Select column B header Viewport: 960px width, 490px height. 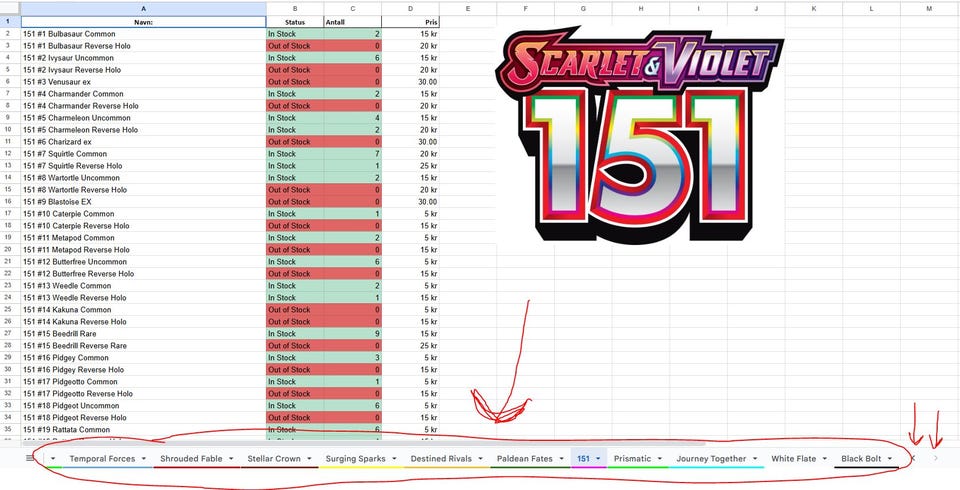(x=295, y=9)
